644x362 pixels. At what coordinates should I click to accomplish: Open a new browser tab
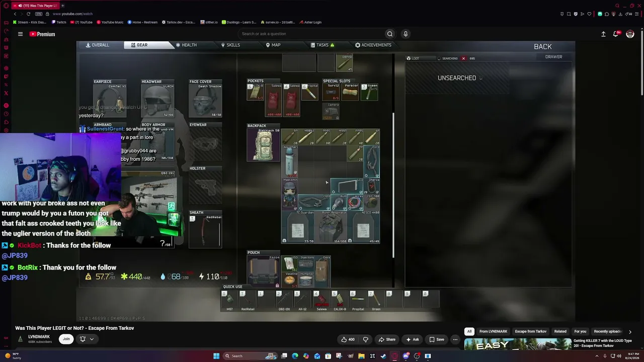pos(62,6)
